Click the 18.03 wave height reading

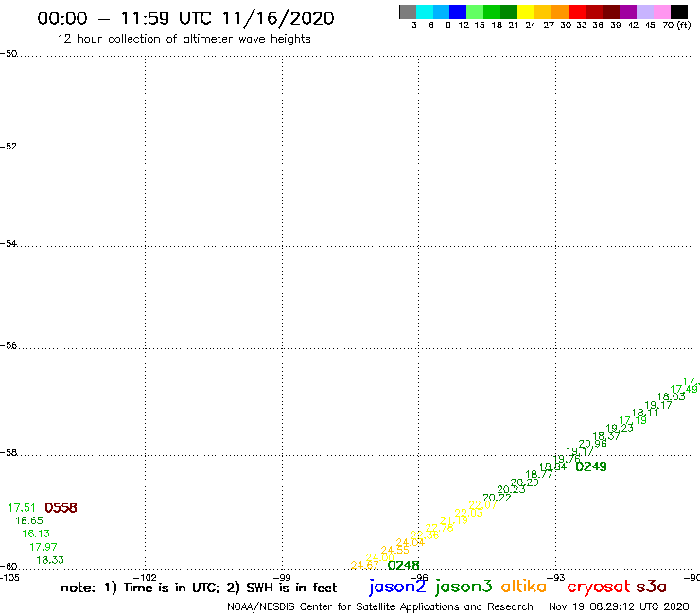pos(671,396)
